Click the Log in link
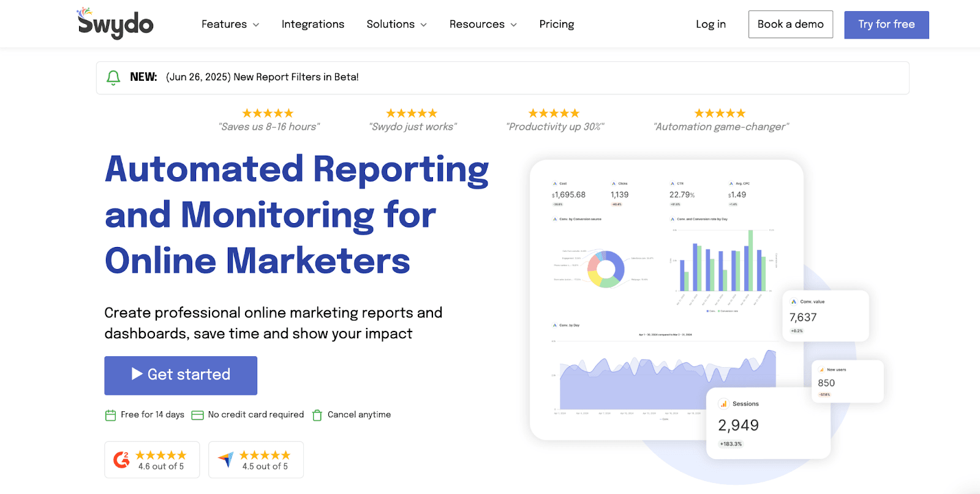980x494 pixels. 710,25
